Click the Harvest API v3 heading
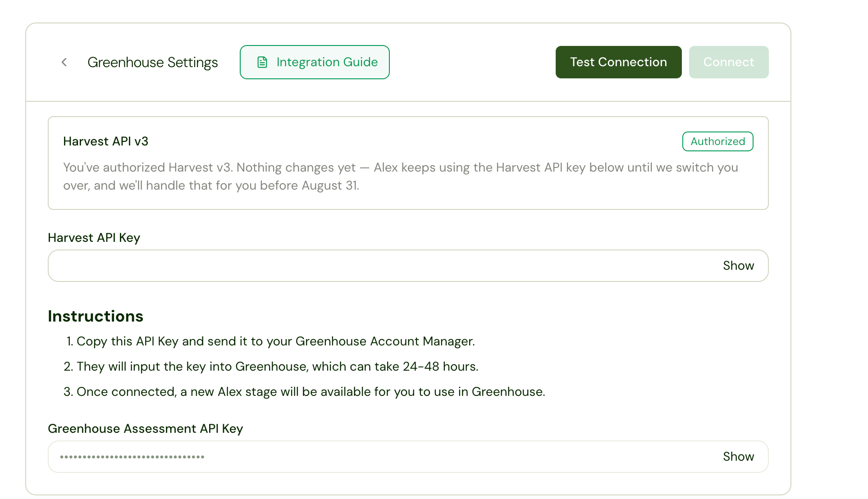Viewport: 868px width, 499px height. click(x=105, y=141)
